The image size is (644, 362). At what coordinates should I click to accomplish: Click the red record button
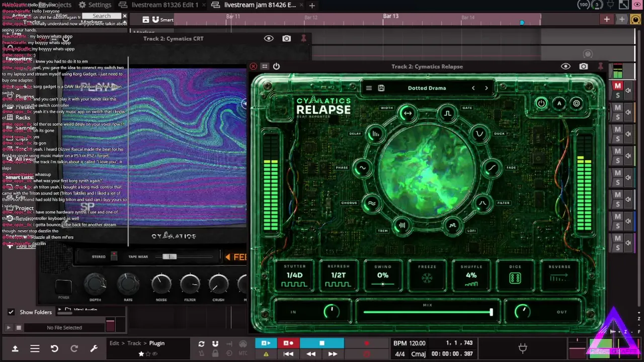point(366,343)
